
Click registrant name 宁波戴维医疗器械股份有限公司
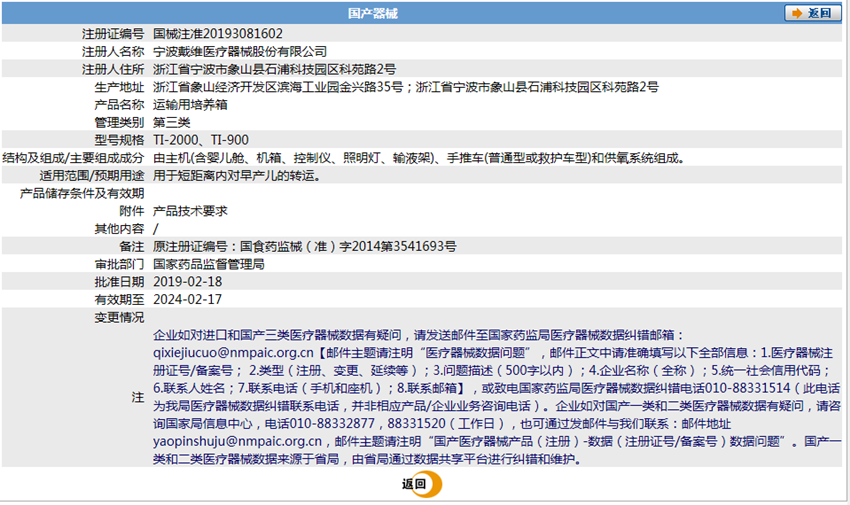(x=240, y=51)
